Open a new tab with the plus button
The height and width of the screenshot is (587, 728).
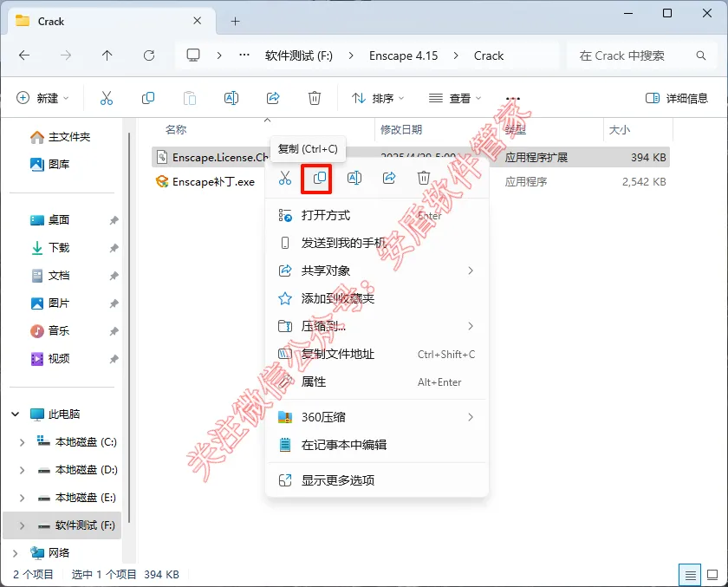(236, 21)
